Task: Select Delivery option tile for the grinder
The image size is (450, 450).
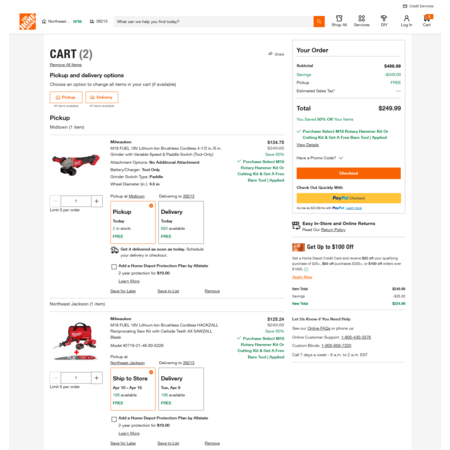Action: click(181, 222)
